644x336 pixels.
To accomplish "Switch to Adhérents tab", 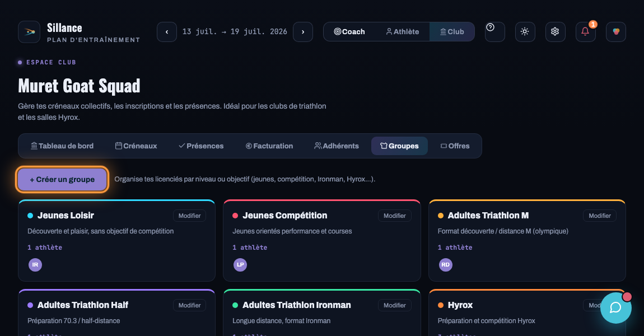I will coord(337,146).
